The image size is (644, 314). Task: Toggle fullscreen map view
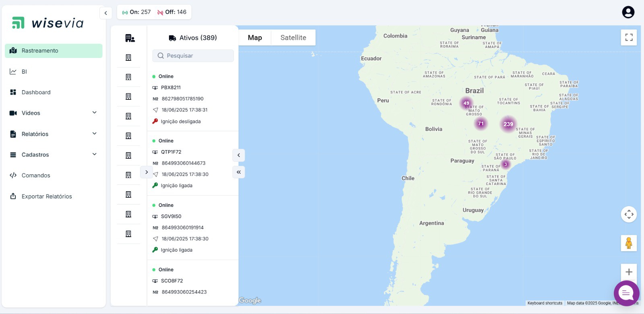(x=629, y=37)
